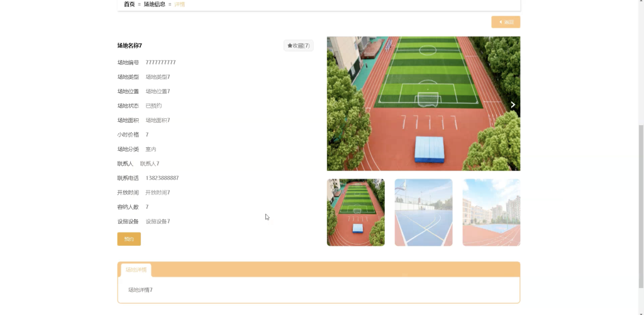Select the blue basketball court thumbnail

pyautogui.click(x=423, y=213)
